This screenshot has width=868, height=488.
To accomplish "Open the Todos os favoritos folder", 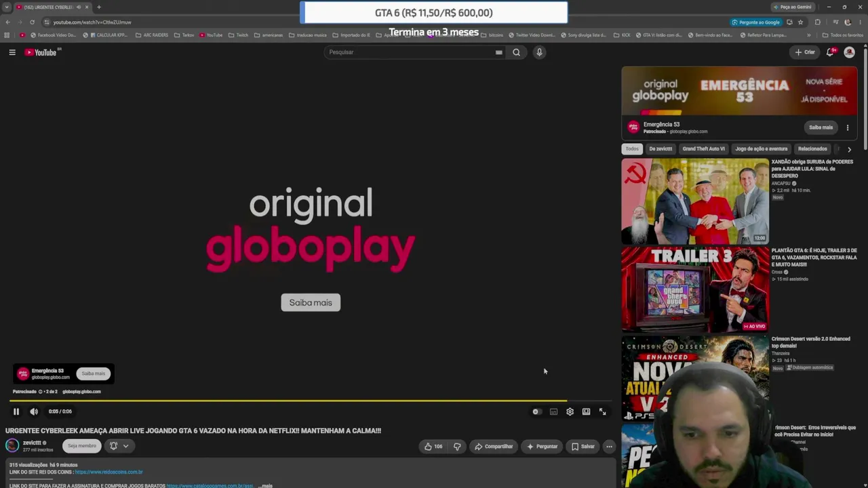I will click(843, 35).
